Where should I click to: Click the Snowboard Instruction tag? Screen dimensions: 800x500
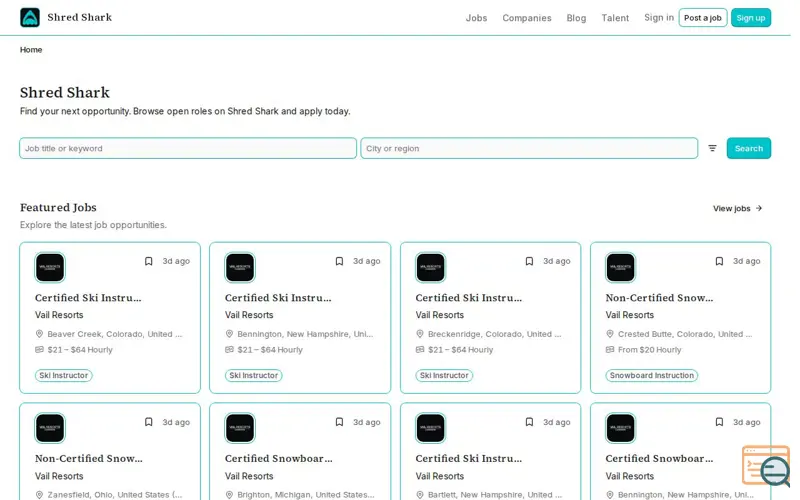click(652, 376)
